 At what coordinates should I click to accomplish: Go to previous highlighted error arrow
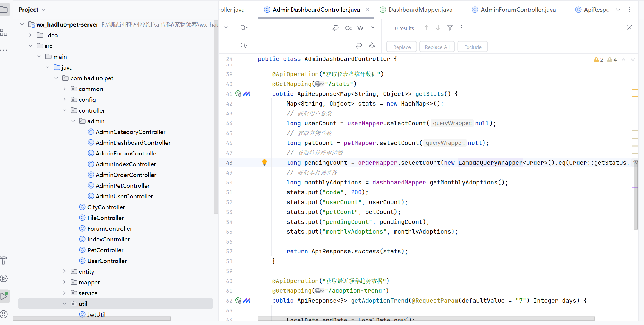point(623,60)
